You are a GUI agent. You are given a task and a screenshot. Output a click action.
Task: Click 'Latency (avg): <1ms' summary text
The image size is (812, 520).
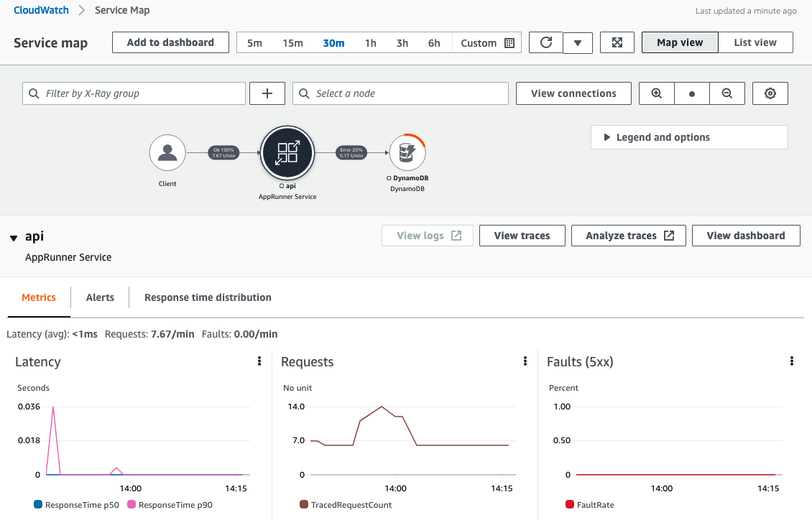[52, 334]
